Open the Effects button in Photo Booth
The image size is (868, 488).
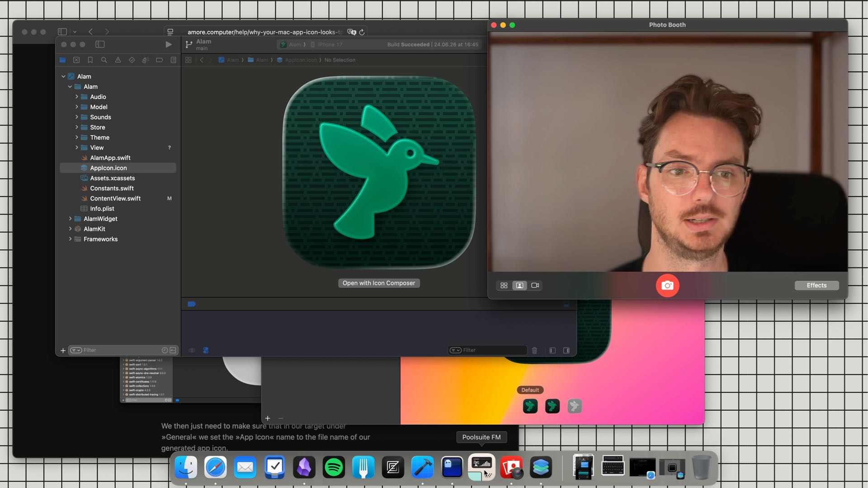click(816, 286)
